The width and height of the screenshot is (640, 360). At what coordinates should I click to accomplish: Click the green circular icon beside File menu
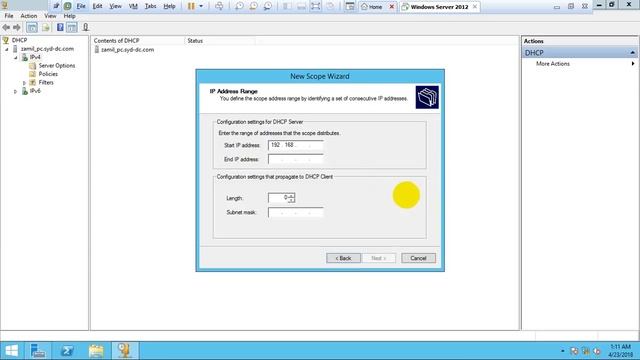67,6
